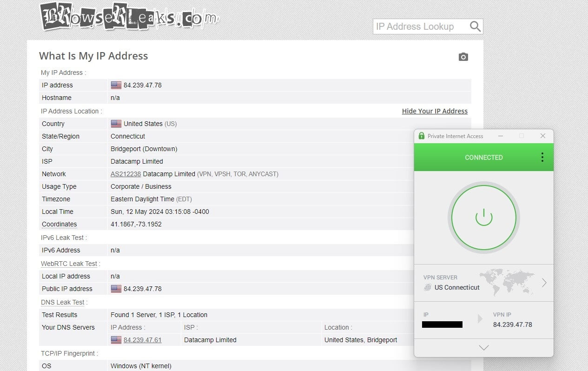Click the Hostname n/a value
Image resolution: width=588 pixels, height=371 pixels.
(115, 98)
